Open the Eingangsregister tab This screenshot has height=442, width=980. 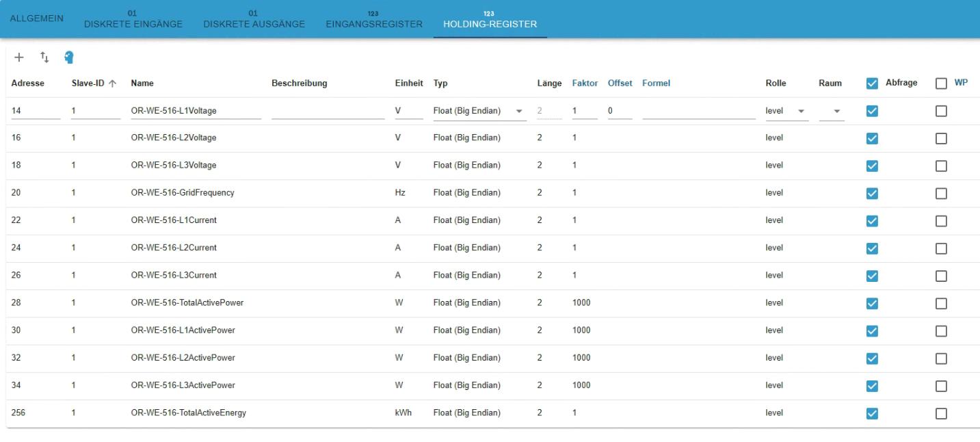(374, 20)
